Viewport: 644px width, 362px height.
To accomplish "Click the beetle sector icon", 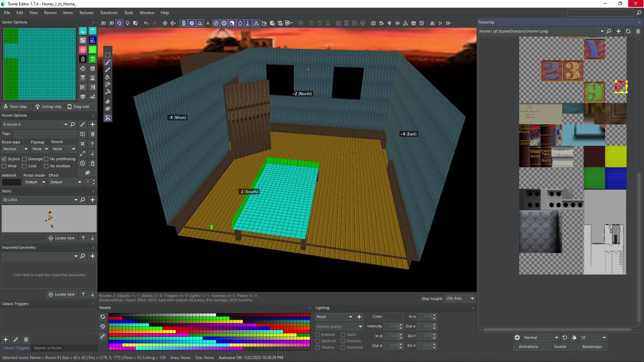I will click(x=93, y=68).
